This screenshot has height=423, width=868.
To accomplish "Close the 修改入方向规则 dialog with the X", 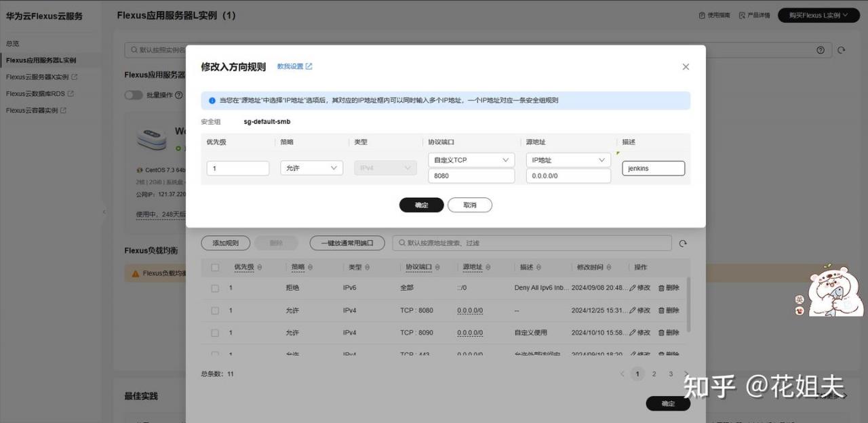I will 686,67.
